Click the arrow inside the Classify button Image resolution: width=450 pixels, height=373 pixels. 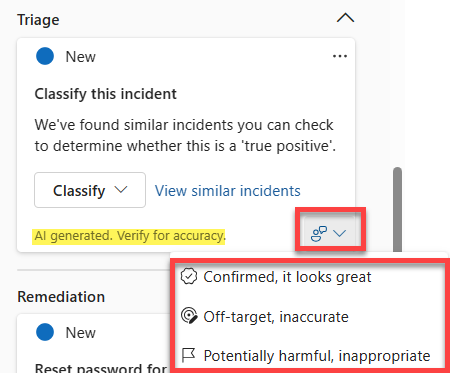(x=121, y=190)
